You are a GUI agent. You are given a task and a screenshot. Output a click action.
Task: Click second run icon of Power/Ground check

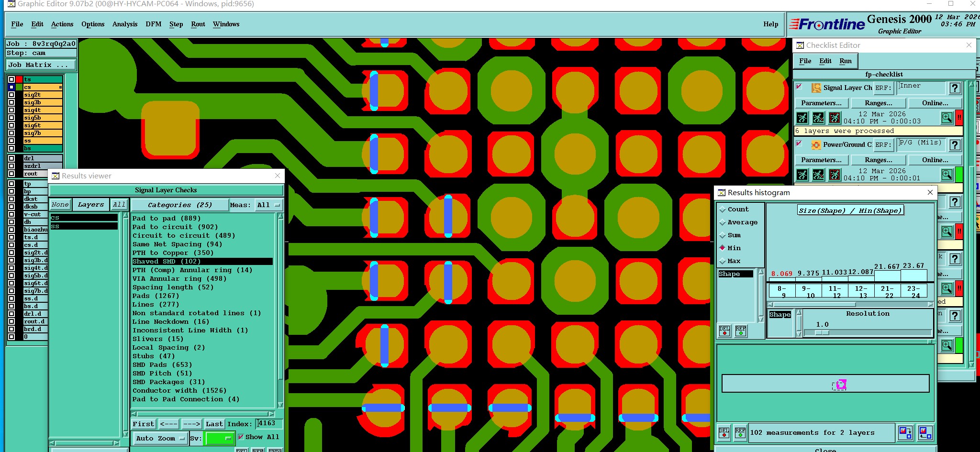tap(819, 175)
